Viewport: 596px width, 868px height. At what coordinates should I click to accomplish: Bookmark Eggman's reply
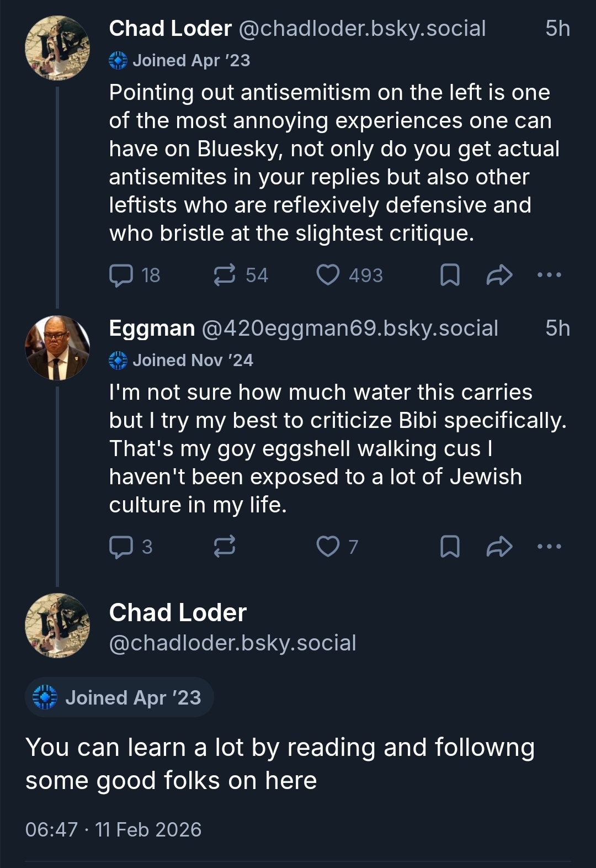[x=450, y=547]
